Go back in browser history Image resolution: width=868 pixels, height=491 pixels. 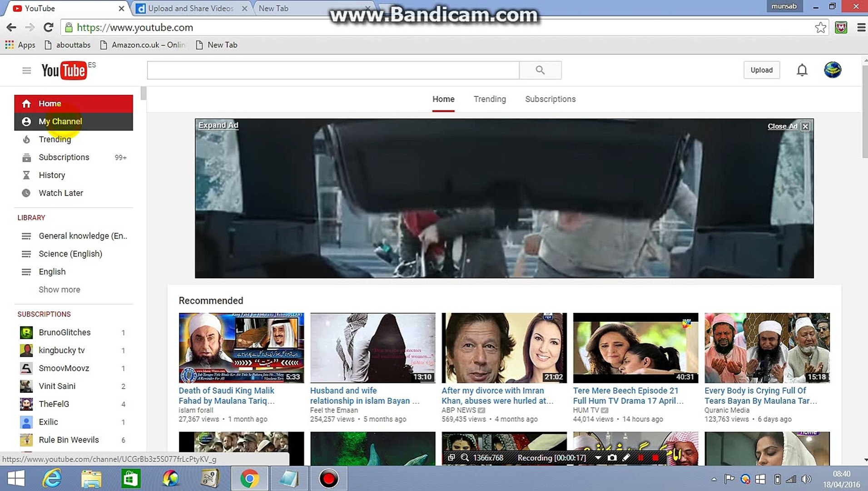click(11, 28)
